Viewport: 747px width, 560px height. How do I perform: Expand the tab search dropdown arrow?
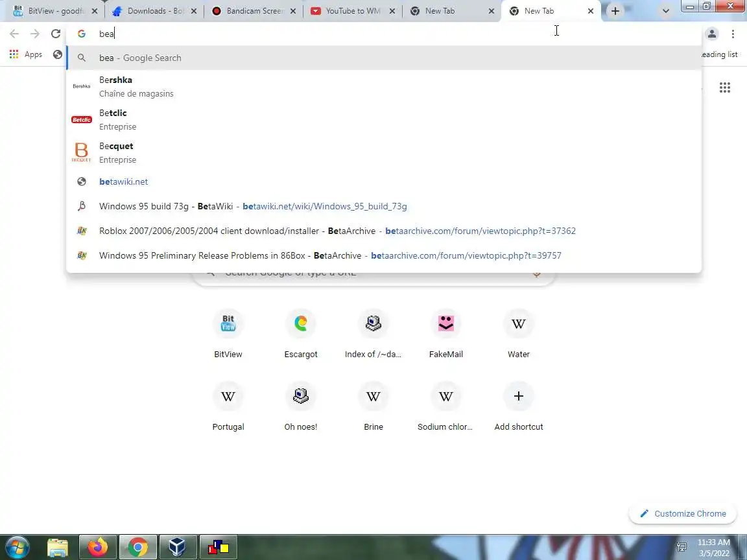pos(665,11)
